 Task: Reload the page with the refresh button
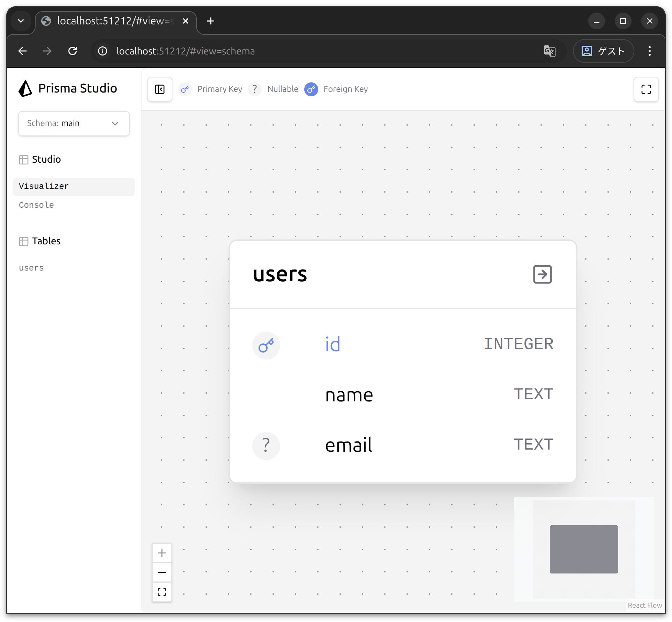pos(73,51)
